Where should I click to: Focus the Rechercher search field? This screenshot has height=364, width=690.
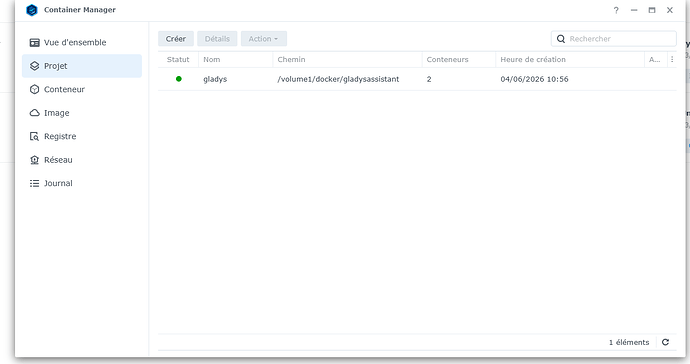pyautogui.click(x=613, y=39)
